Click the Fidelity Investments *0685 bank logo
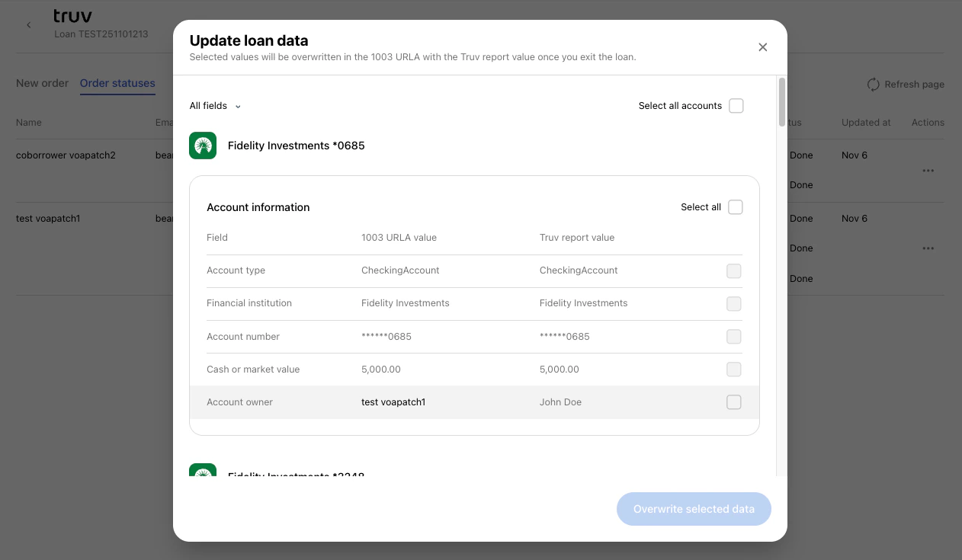962x560 pixels. tap(203, 145)
